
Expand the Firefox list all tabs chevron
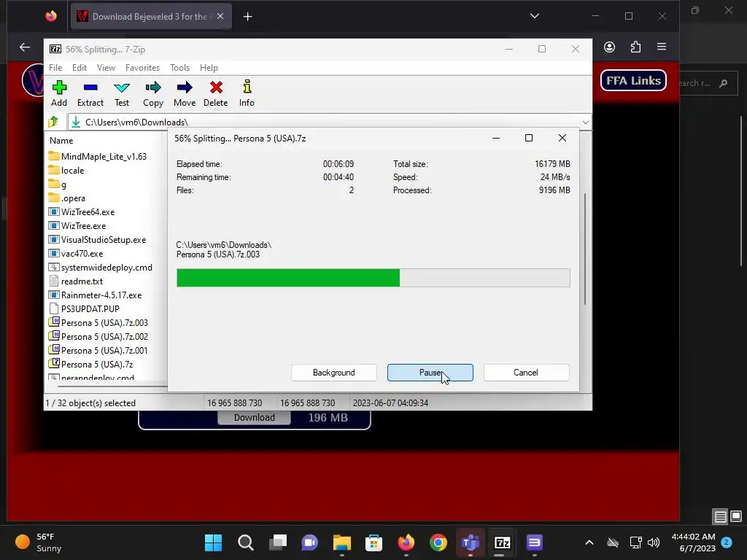pyautogui.click(x=535, y=16)
